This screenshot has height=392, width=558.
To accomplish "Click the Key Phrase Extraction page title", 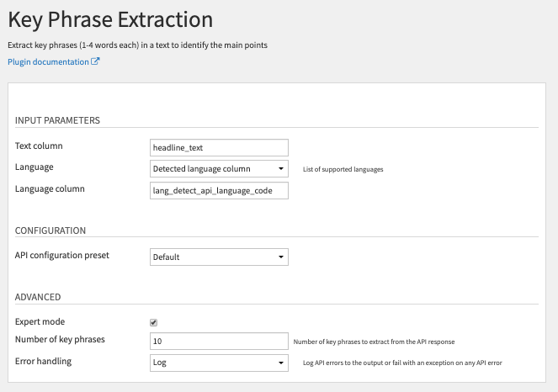I will [x=110, y=19].
